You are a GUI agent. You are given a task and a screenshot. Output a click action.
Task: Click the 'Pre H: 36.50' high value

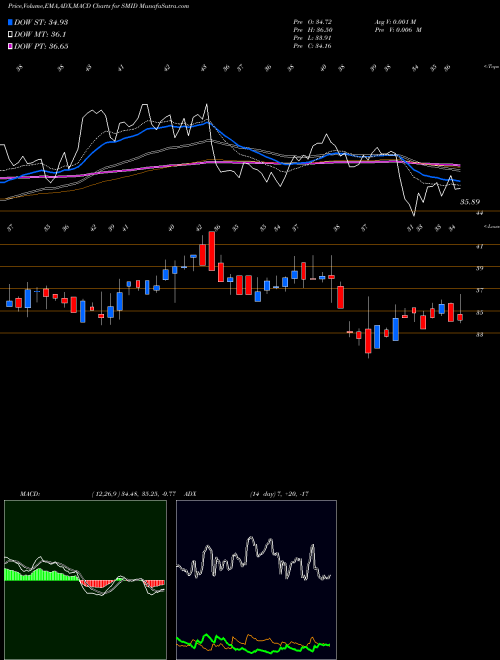click(313, 29)
